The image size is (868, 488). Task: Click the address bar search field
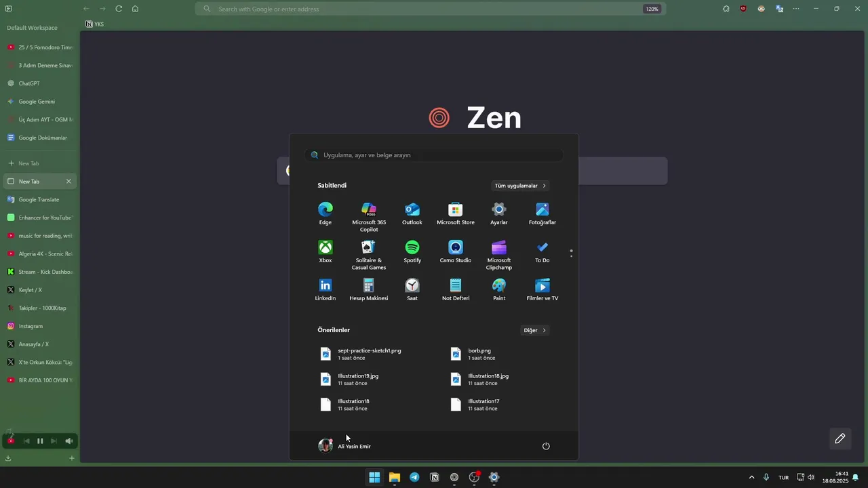coord(430,9)
